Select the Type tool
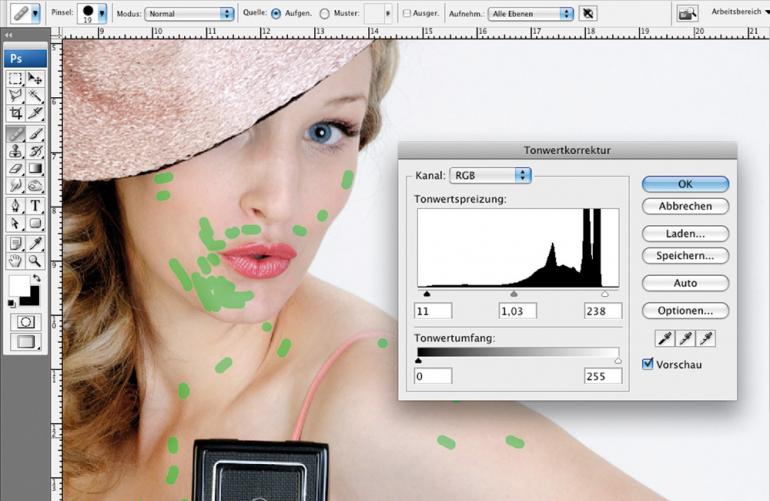 [35, 206]
